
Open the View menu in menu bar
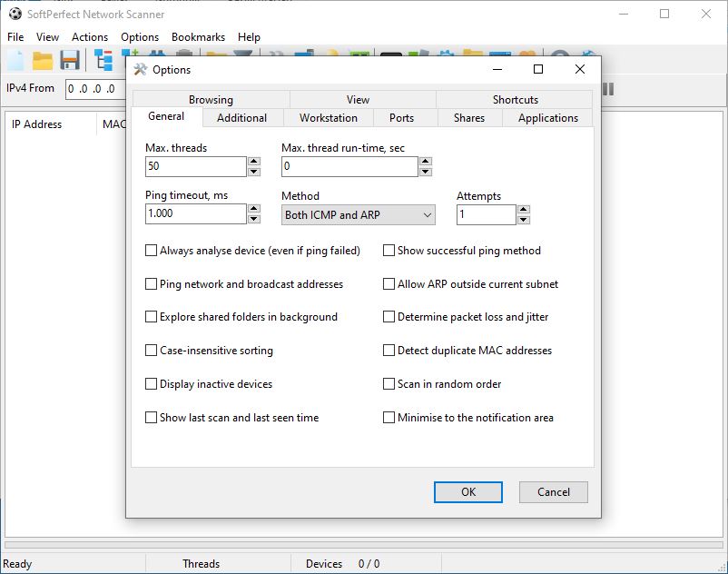click(x=47, y=37)
